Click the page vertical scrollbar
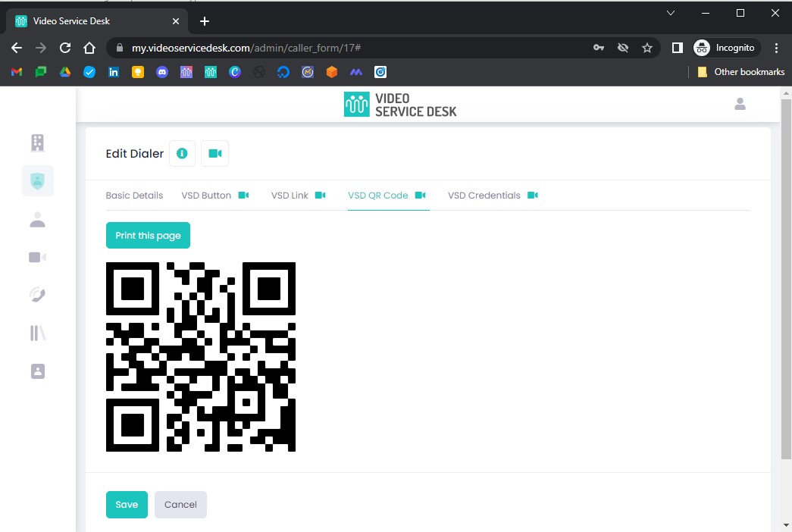 click(786, 278)
